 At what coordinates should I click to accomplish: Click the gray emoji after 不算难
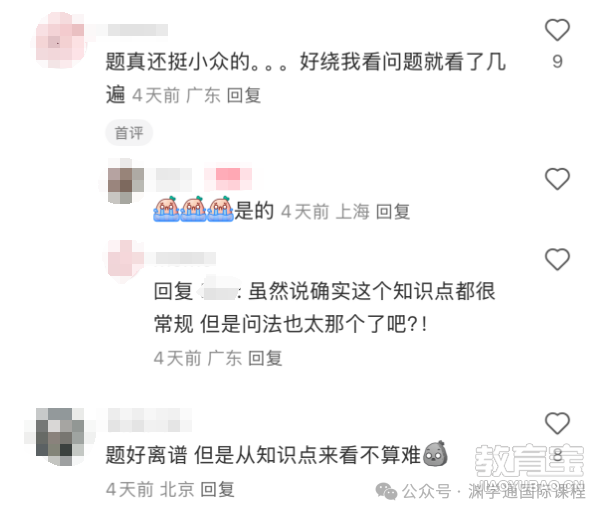[x=436, y=454]
